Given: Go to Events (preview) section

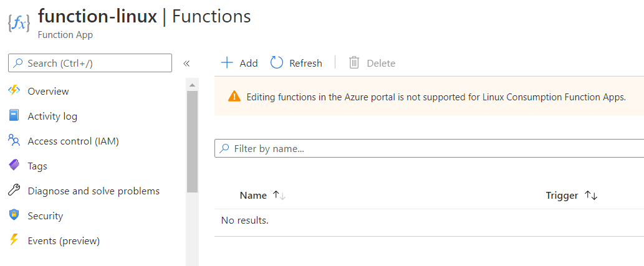Looking at the screenshot, I should click(64, 240).
